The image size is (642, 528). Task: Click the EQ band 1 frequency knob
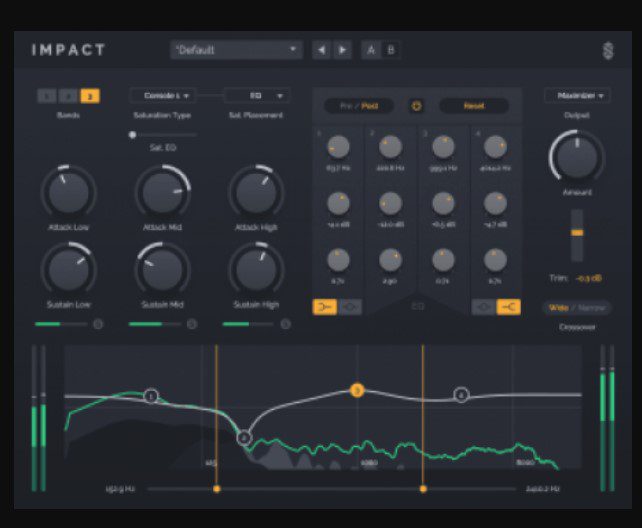tap(338, 147)
